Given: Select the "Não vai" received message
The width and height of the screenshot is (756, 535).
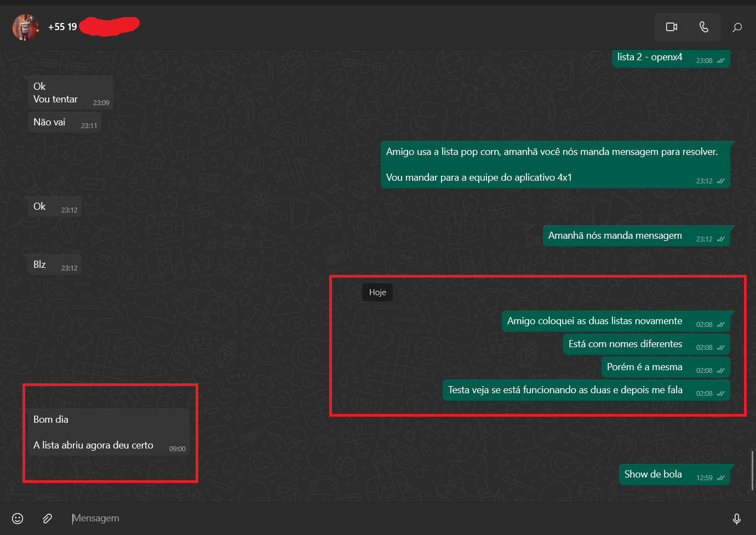Looking at the screenshot, I should (49, 122).
